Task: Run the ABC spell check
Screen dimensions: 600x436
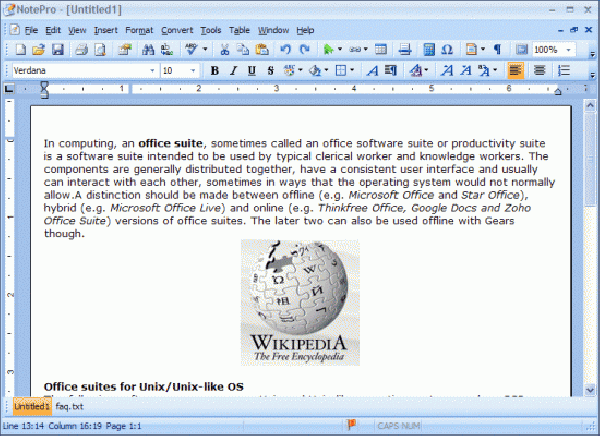Action: (x=191, y=49)
